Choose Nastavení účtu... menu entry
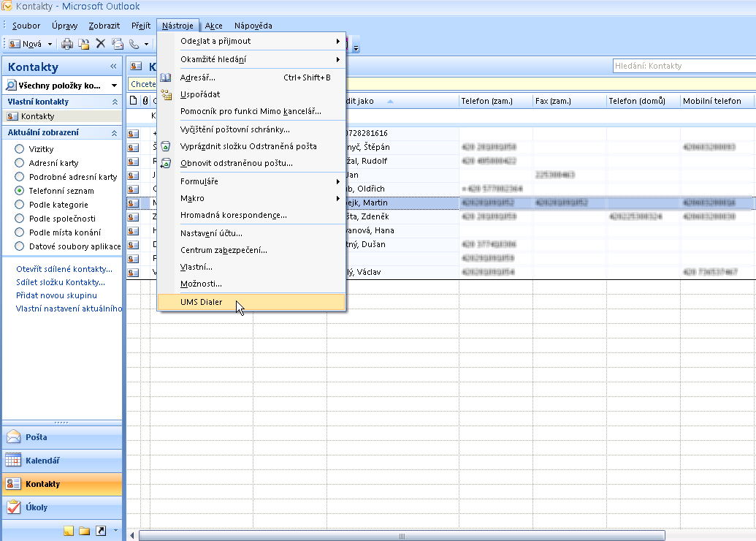 (x=251, y=233)
